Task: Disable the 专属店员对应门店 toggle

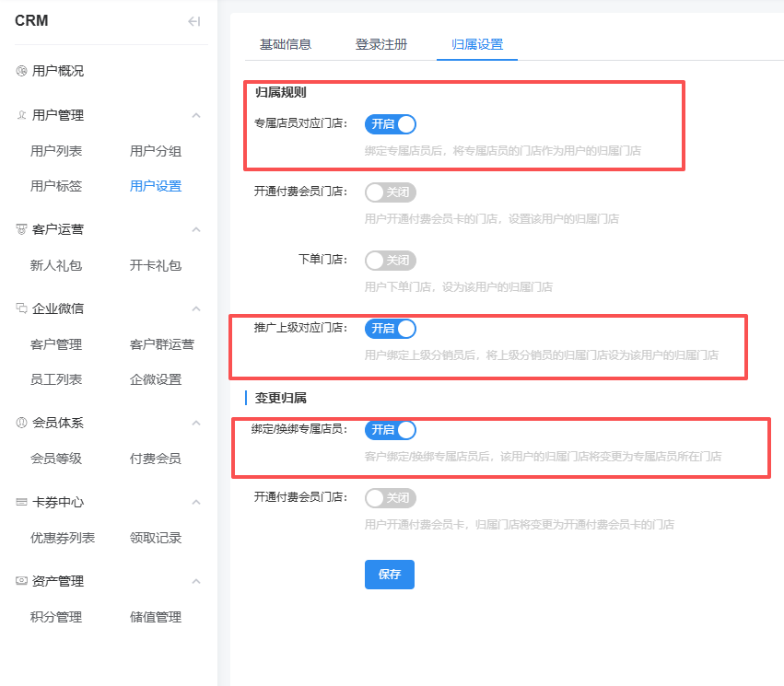Action: [391, 124]
